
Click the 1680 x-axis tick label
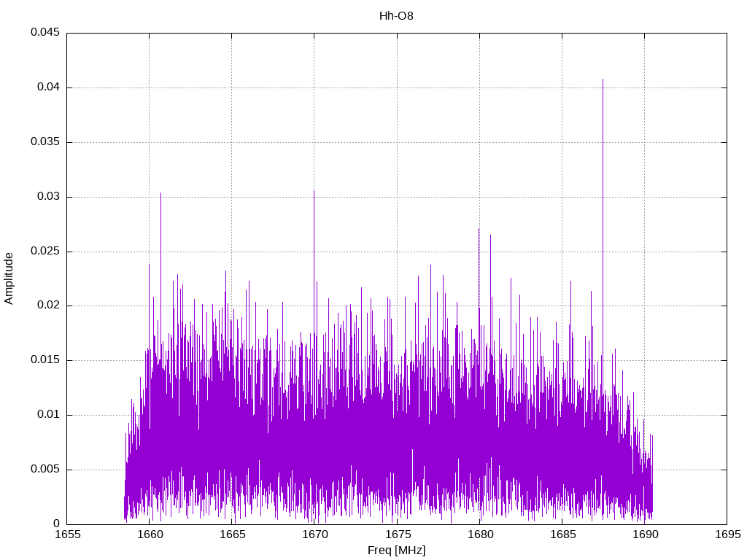pos(480,534)
